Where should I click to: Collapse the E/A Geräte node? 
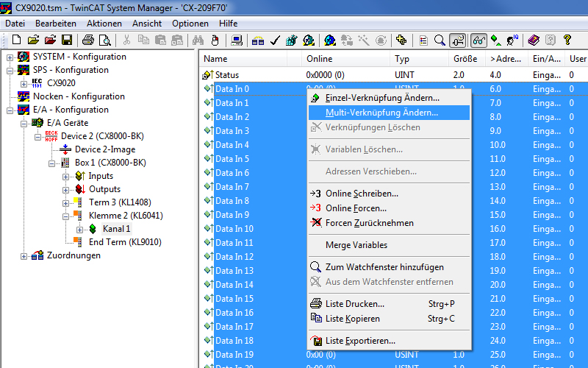[x=24, y=123]
